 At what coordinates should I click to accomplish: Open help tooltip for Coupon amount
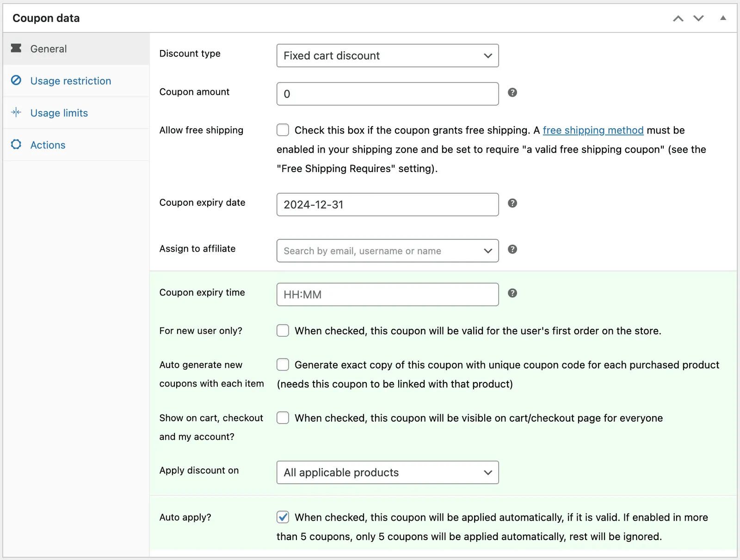point(512,92)
